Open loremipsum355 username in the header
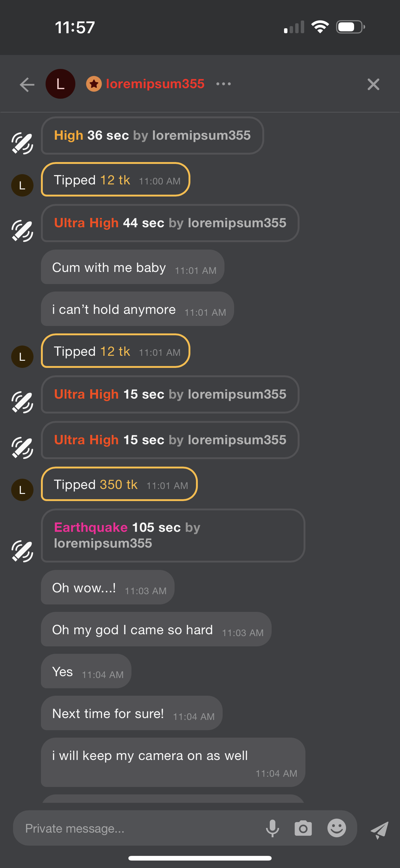400x868 pixels. coord(155,84)
